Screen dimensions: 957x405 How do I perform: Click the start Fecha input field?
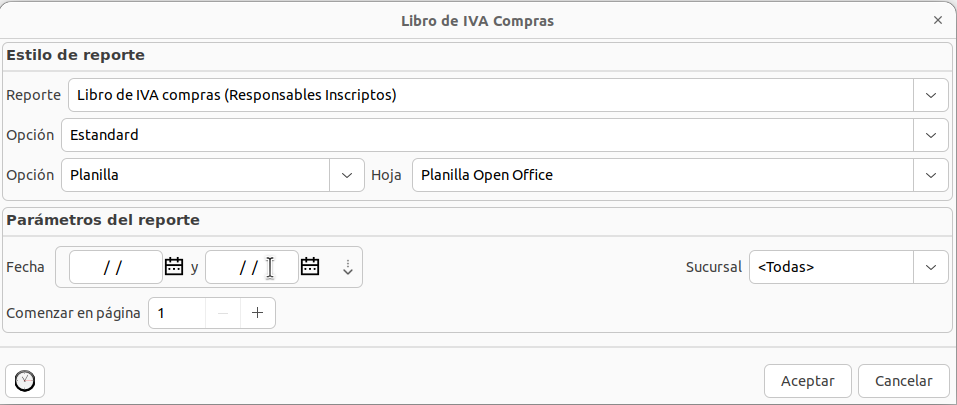click(115, 267)
